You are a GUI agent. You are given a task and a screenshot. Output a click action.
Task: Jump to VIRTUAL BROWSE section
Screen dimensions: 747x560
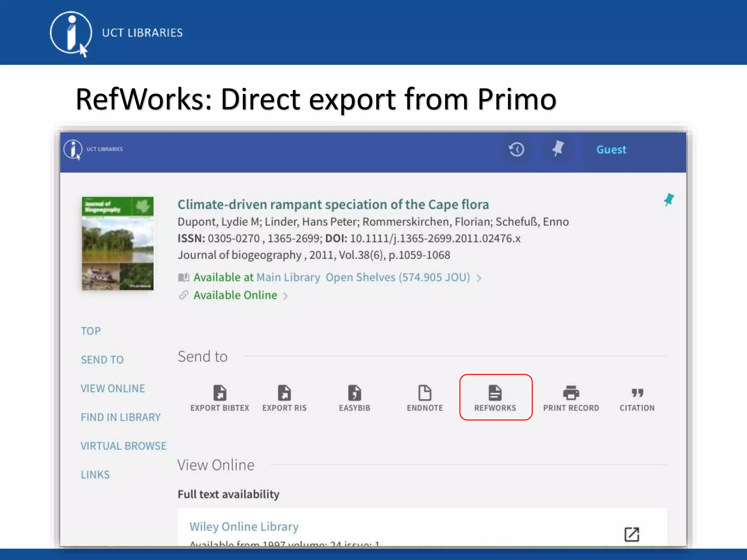pos(124,446)
